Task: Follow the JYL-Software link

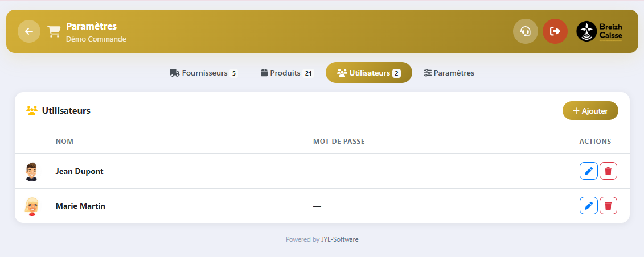Action: (x=339, y=239)
